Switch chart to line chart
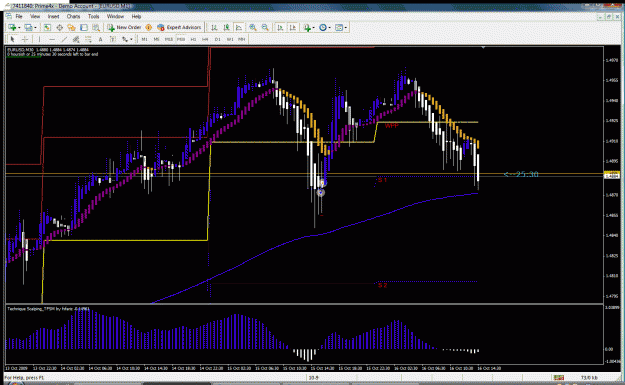625x385 pixels. [x=239, y=27]
